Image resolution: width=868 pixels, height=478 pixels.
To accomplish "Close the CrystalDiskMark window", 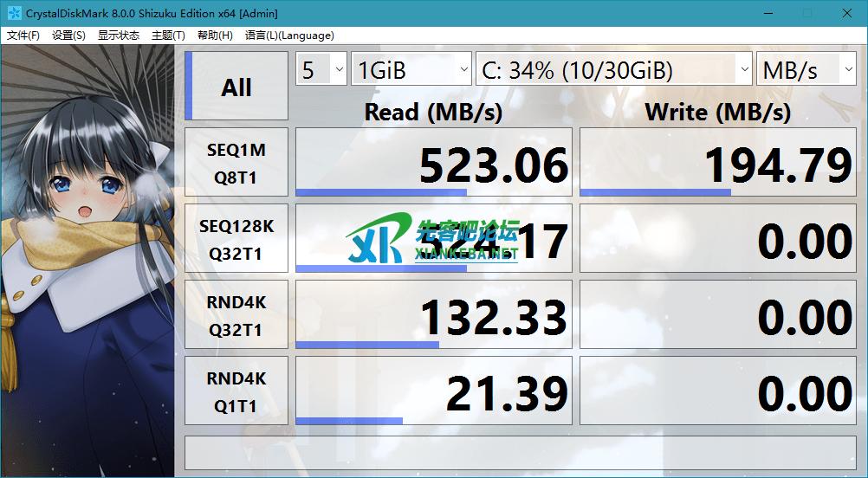I will click(847, 14).
